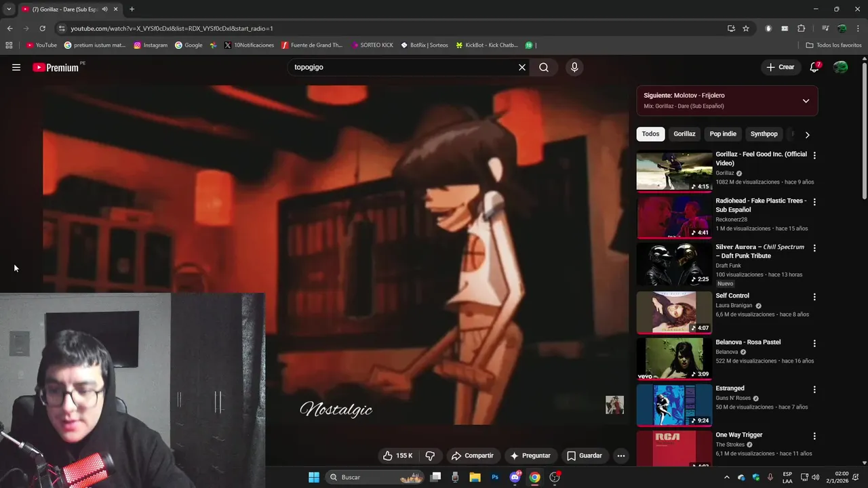This screenshot has height=488, width=868.
Task: Select the Gorillaz filter chip
Action: pyautogui.click(x=684, y=134)
